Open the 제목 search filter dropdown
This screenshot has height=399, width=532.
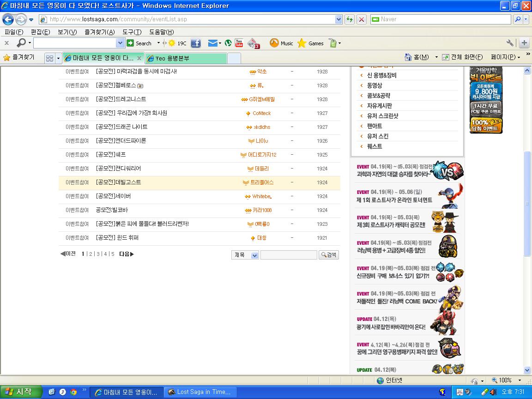pyautogui.click(x=245, y=255)
